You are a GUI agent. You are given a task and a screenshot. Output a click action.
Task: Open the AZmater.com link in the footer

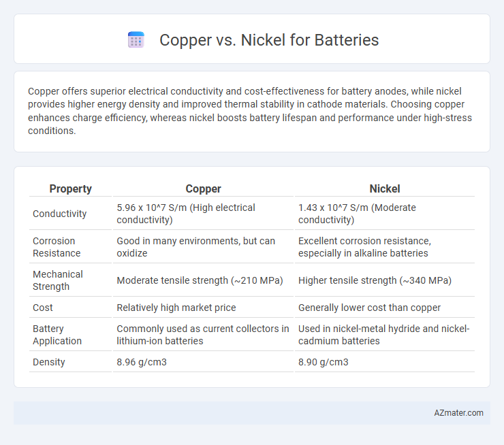pyautogui.click(x=458, y=413)
